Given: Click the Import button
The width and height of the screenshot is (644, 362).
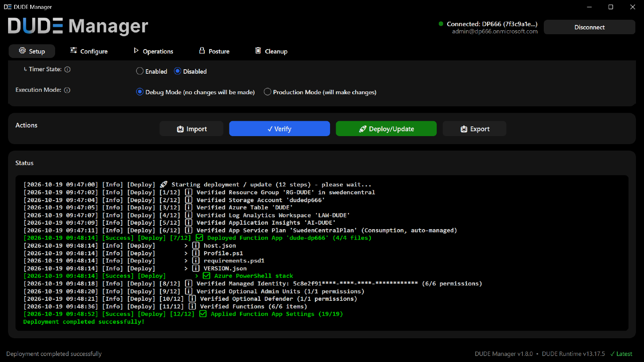Looking at the screenshot, I should click(x=192, y=129).
